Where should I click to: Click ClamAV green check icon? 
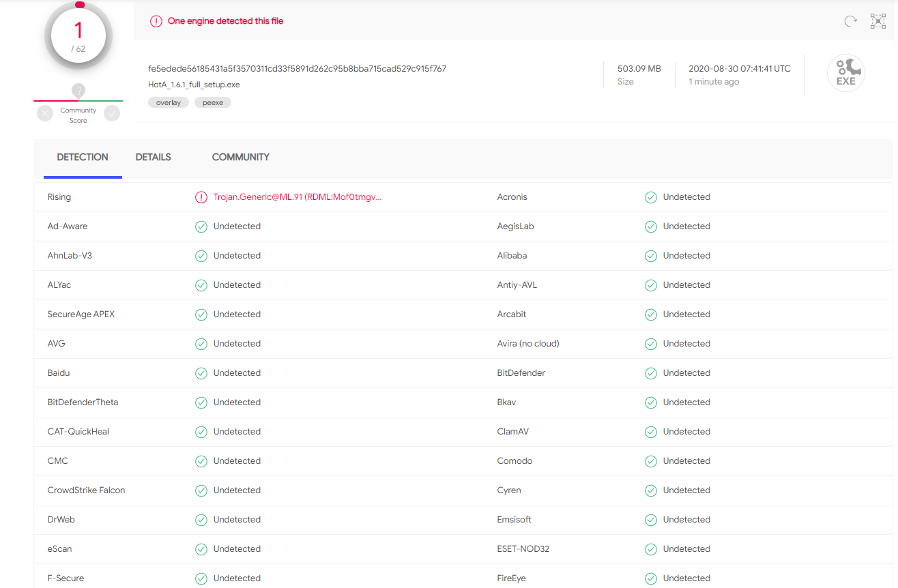(651, 432)
